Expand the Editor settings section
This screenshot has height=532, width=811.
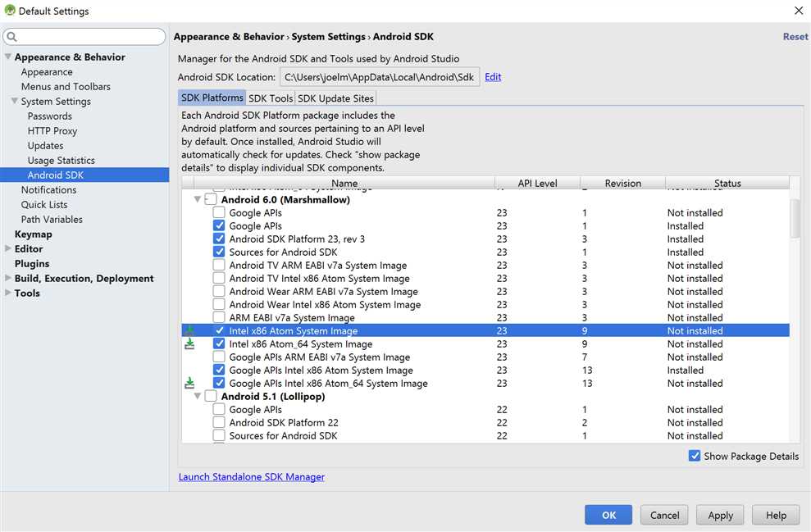(7, 248)
